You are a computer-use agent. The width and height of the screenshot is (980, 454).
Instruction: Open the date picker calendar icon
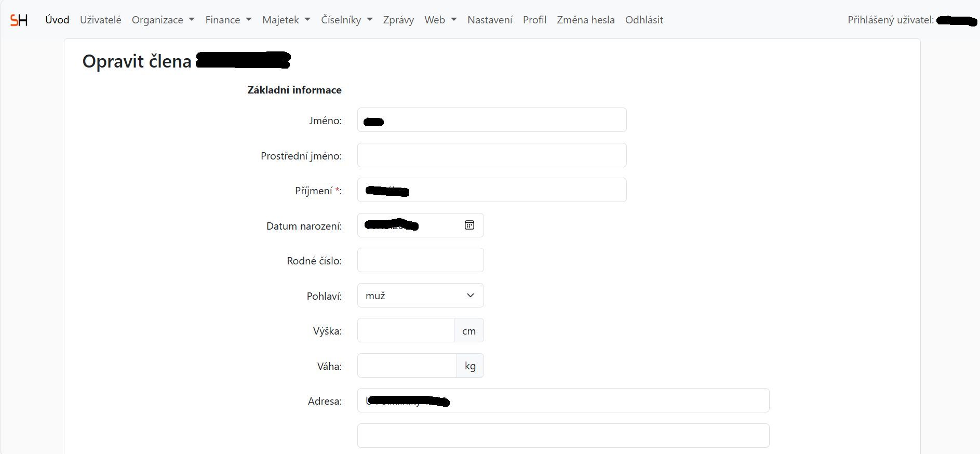pyautogui.click(x=469, y=225)
